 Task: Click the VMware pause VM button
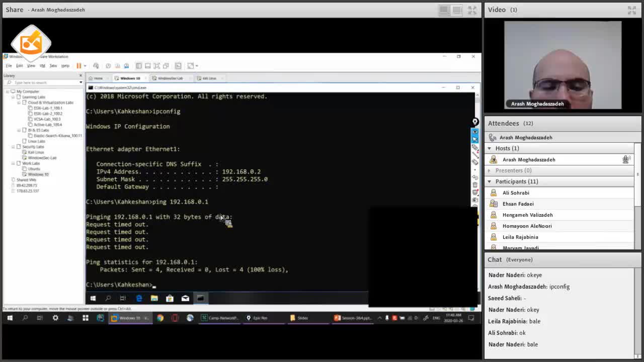coord(78,66)
